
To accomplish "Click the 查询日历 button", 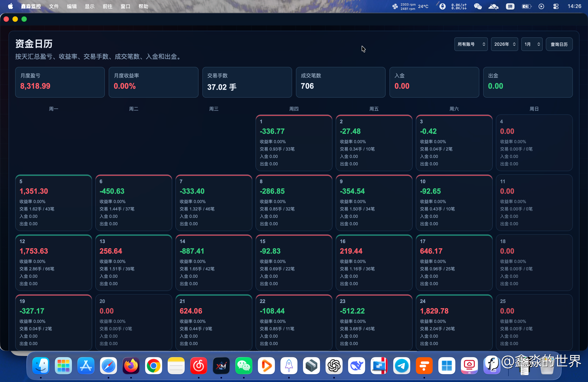I will pyautogui.click(x=559, y=44).
